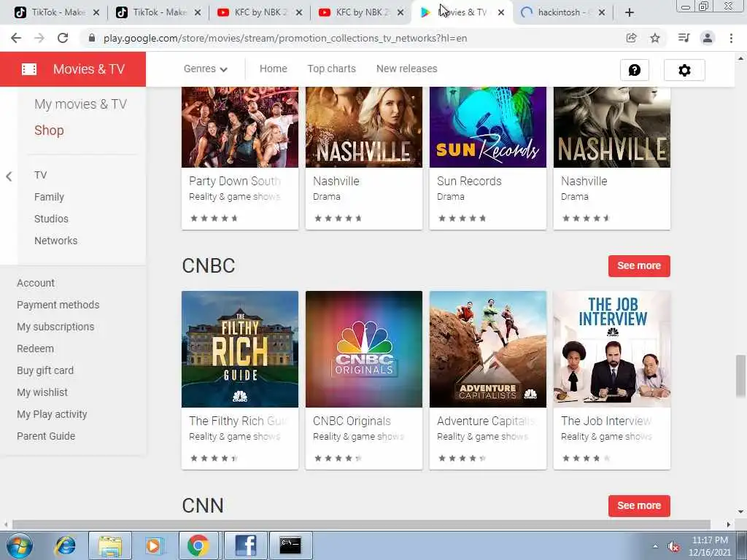Close the first TikTok tab
747x560 pixels.
point(96,12)
